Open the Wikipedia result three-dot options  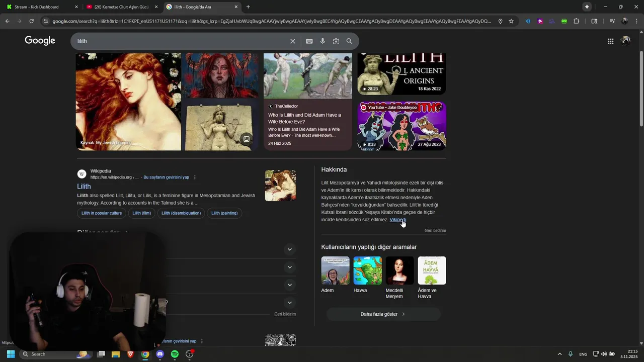tap(195, 177)
